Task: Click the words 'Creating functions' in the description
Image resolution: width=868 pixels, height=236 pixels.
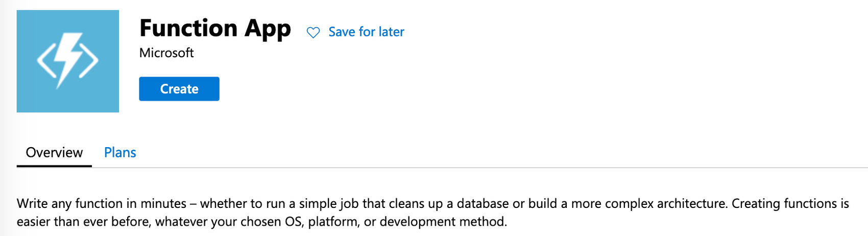Action: pos(782,204)
